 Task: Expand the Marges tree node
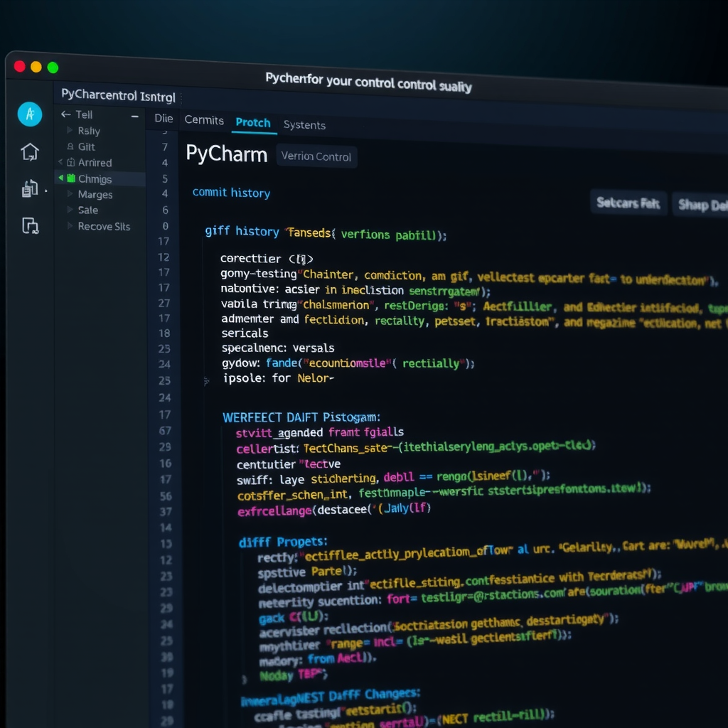(70, 194)
